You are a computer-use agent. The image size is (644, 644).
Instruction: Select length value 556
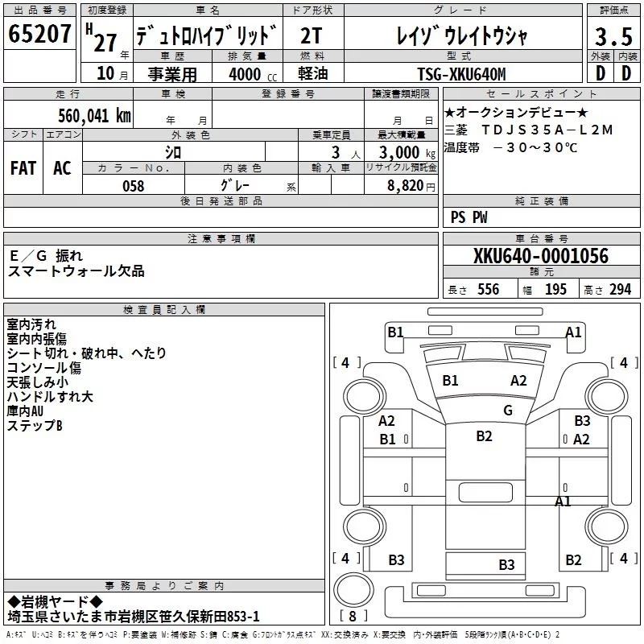(x=488, y=289)
